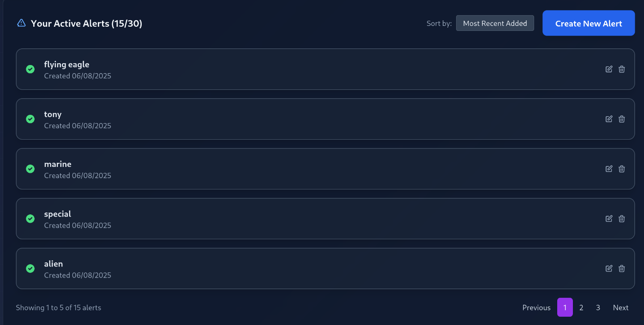Toggle green status check for flying eagle
The width and height of the screenshot is (644, 325).
(x=30, y=69)
